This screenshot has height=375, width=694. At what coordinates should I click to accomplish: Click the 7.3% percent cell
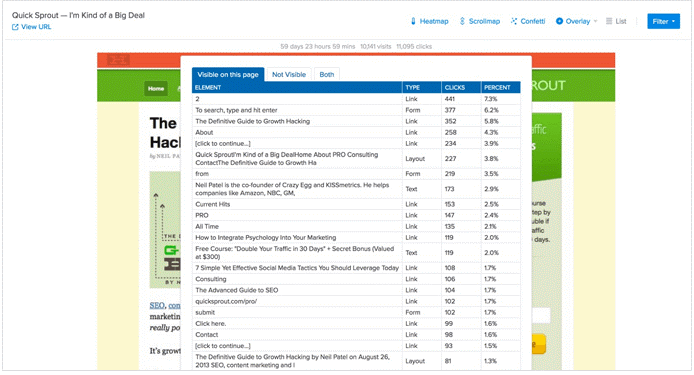pos(501,99)
